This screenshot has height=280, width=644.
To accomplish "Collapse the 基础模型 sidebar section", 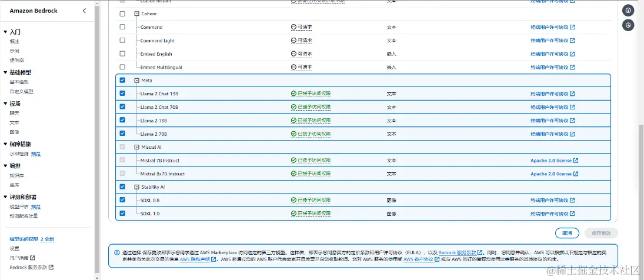I will click(5, 72).
